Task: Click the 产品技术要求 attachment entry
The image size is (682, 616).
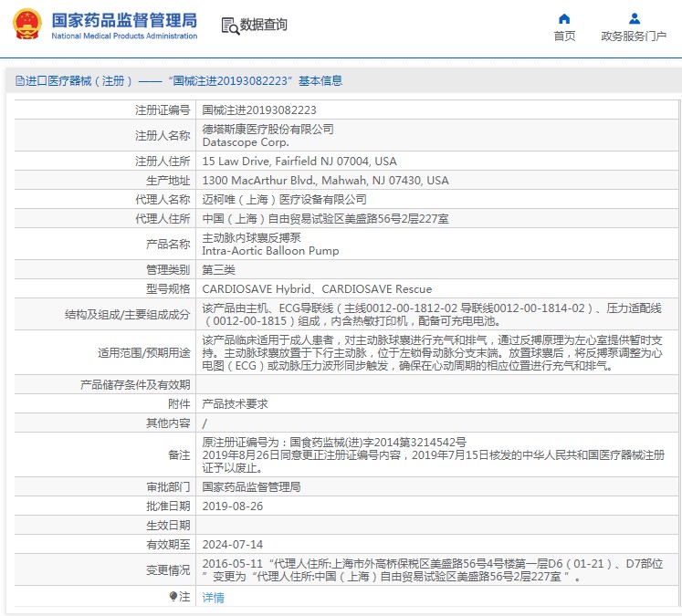Action: click(x=235, y=403)
